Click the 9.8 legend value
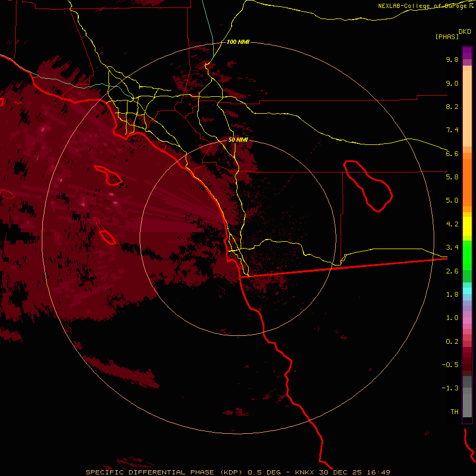Screen dimensions: 476x476 (x=452, y=59)
